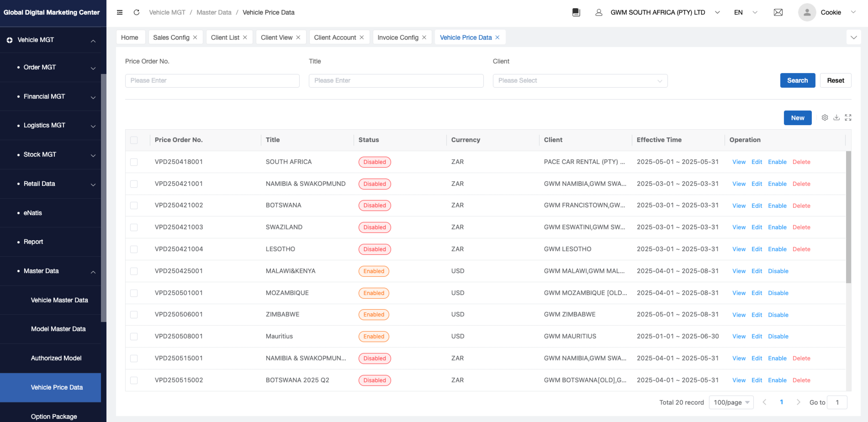
Task: Toggle the table fullscreen icon
Action: pyautogui.click(x=848, y=117)
